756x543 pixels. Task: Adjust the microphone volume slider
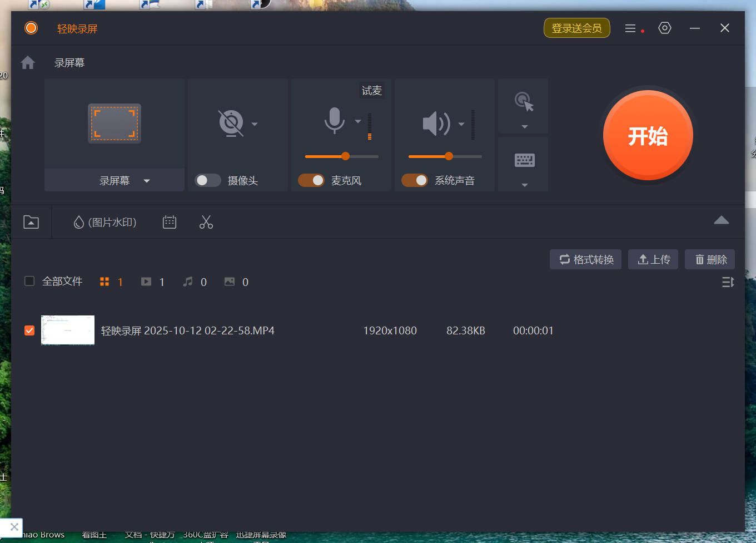tap(345, 156)
